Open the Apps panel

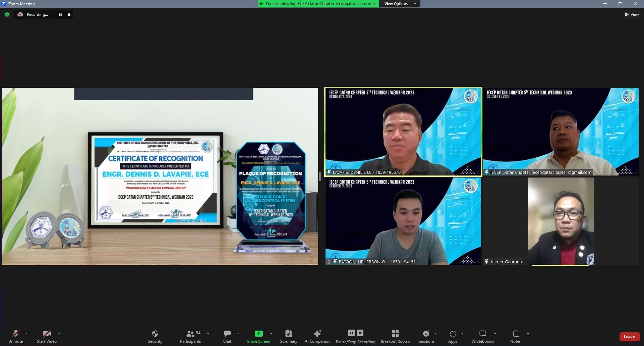point(453,336)
